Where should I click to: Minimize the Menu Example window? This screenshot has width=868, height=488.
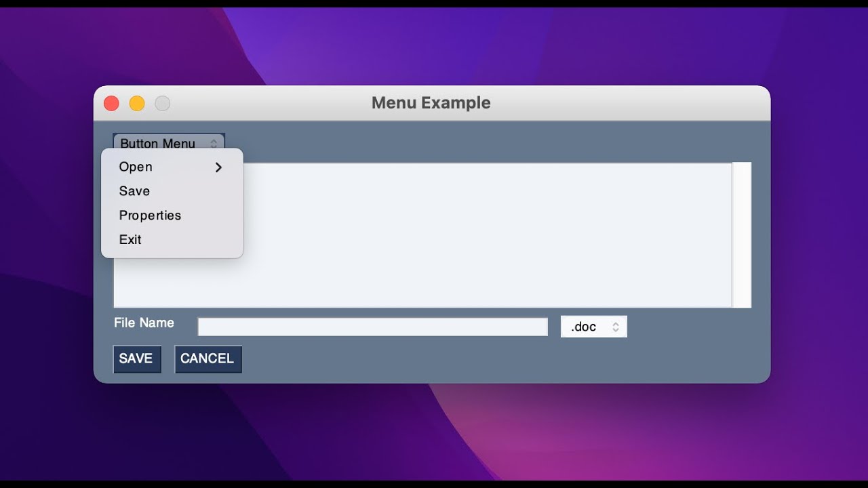point(137,103)
